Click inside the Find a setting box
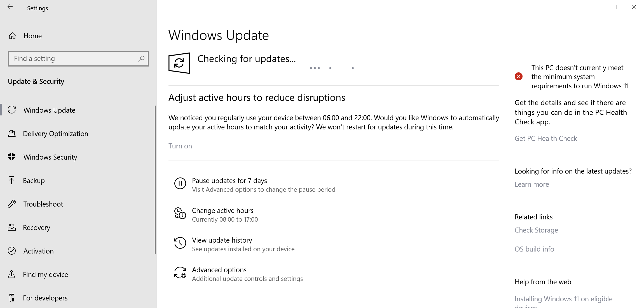This screenshot has height=308, width=644. coord(70,59)
